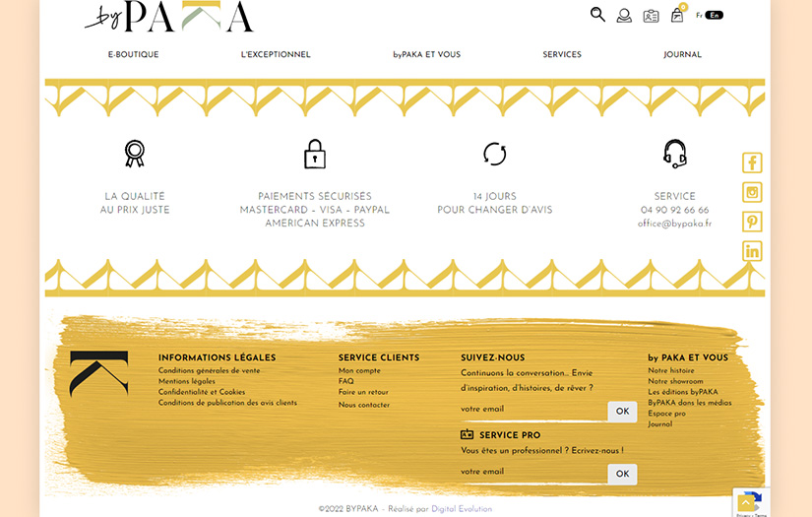Image resolution: width=812 pixels, height=517 pixels.
Task: Click the LA QUALITÉ AU PRIX JUSTE text
Action: pyautogui.click(x=135, y=203)
